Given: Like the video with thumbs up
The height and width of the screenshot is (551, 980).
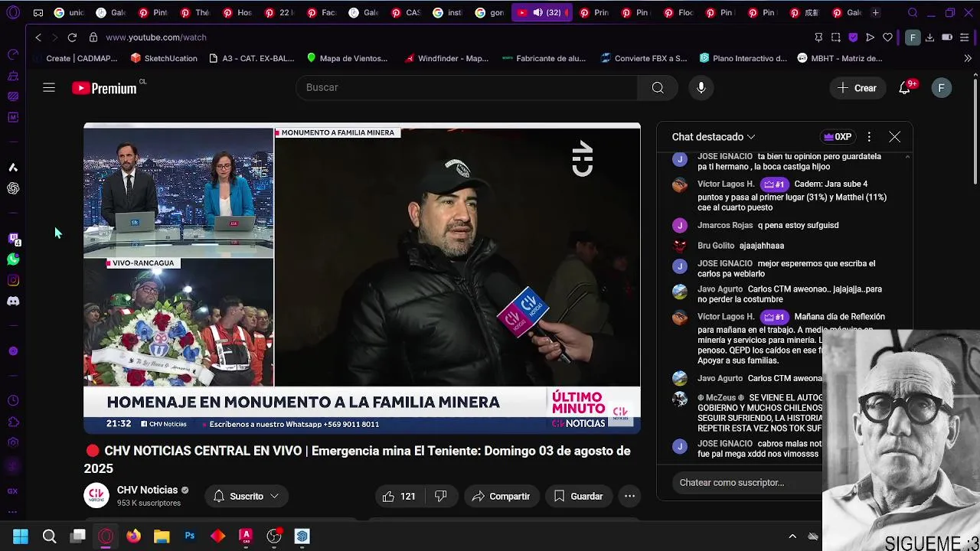Looking at the screenshot, I should [400, 496].
